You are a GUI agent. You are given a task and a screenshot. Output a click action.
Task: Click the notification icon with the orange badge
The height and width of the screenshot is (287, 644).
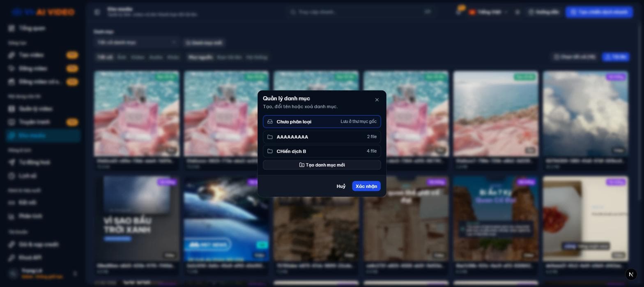point(460,12)
